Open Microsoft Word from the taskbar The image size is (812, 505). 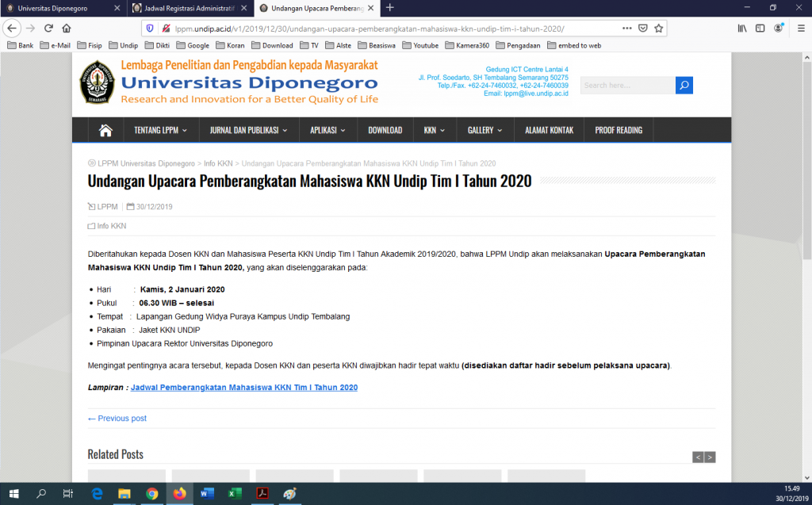[207, 493]
